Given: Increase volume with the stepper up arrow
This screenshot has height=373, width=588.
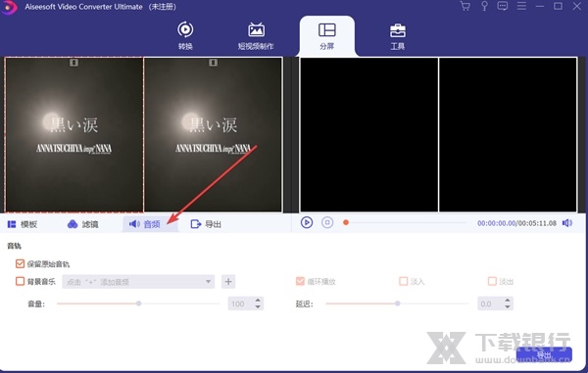Looking at the screenshot, I should tap(258, 301).
